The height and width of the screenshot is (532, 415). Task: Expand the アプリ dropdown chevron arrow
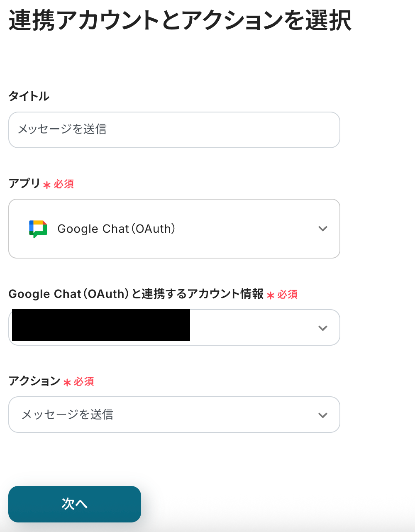(x=323, y=229)
